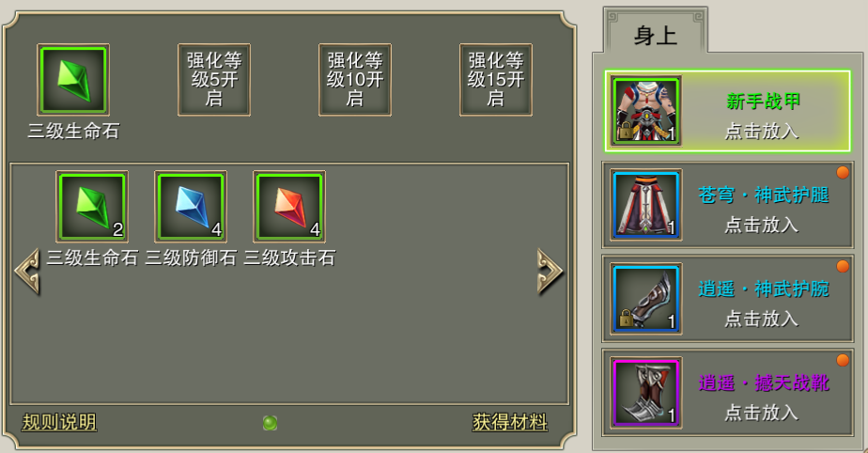This screenshot has height=453, width=868.
Task: Click the locked slot 强化等级5开启
Action: (213, 80)
